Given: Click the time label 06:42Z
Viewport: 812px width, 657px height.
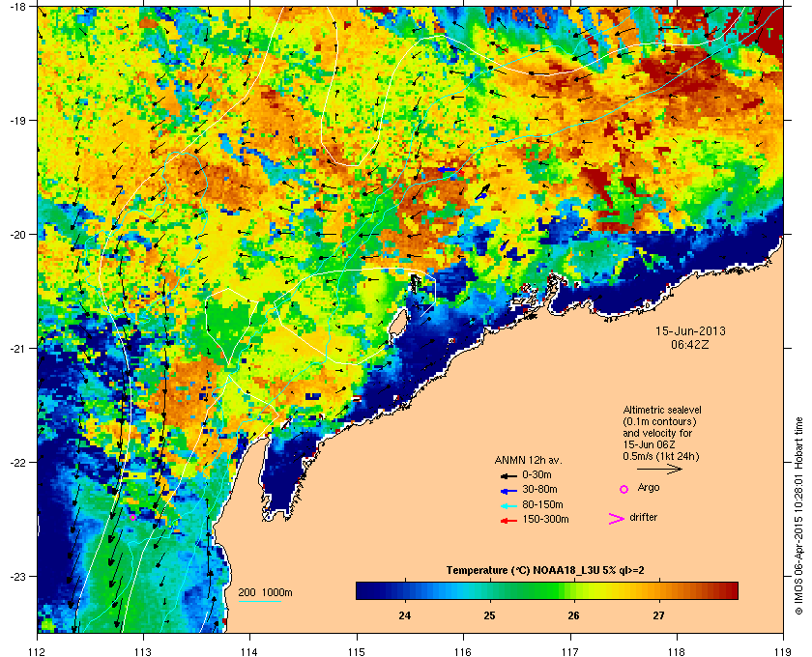Looking at the screenshot, I should 690,345.
